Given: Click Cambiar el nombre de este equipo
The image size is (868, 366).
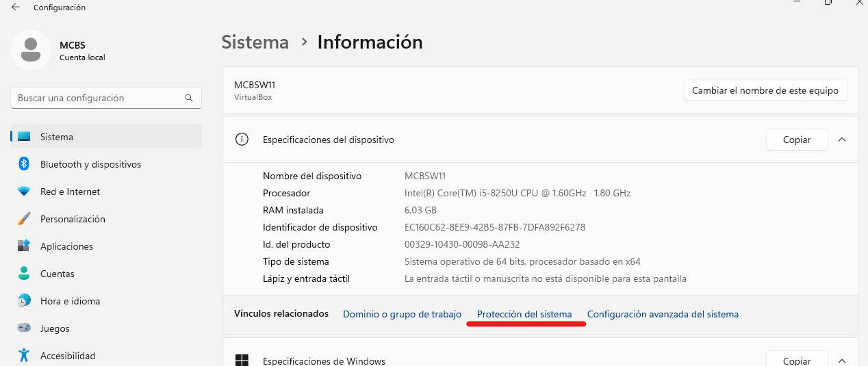Looking at the screenshot, I should [765, 90].
